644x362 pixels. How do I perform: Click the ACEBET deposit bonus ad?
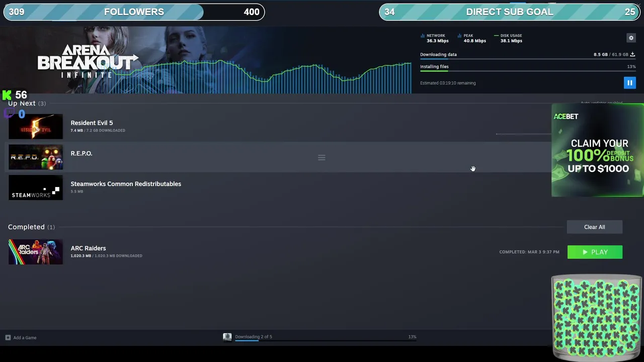tap(598, 150)
